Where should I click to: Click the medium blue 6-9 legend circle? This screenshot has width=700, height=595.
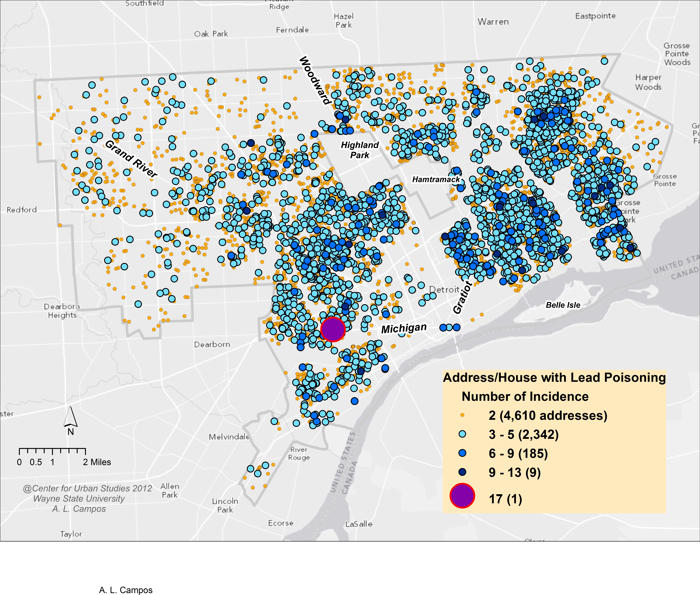pyautogui.click(x=462, y=453)
